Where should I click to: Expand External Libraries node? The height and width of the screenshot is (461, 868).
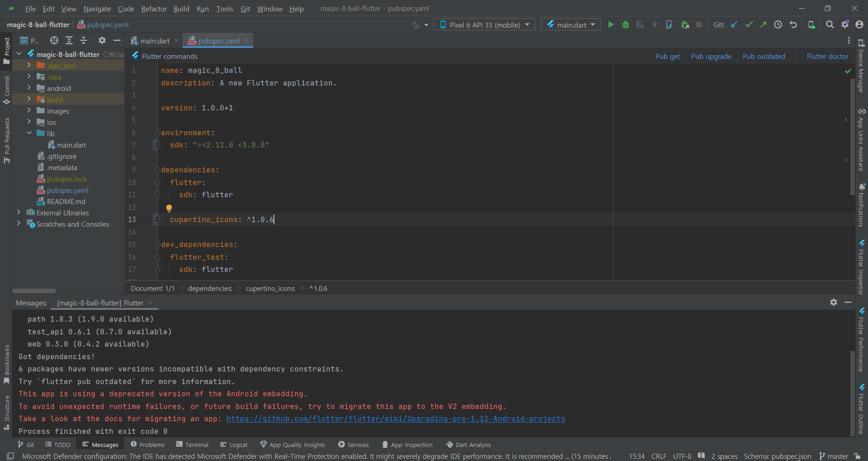(x=19, y=212)
